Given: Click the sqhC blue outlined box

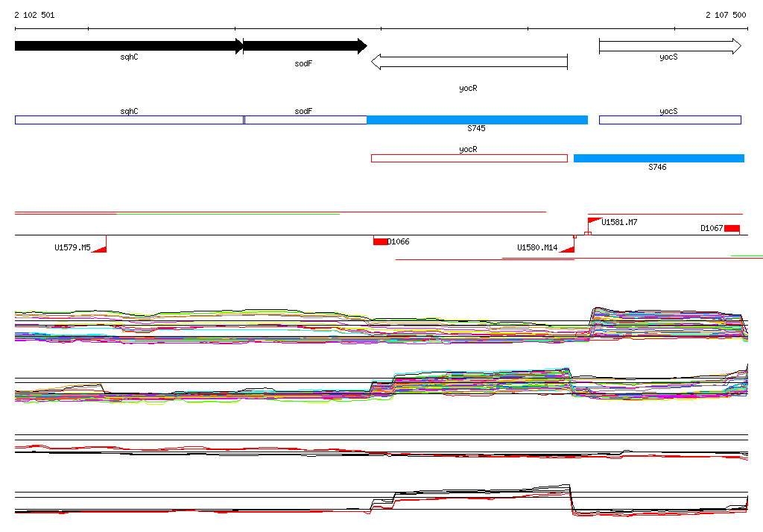Looking at the screenshot, I should [x=129, y=120].
